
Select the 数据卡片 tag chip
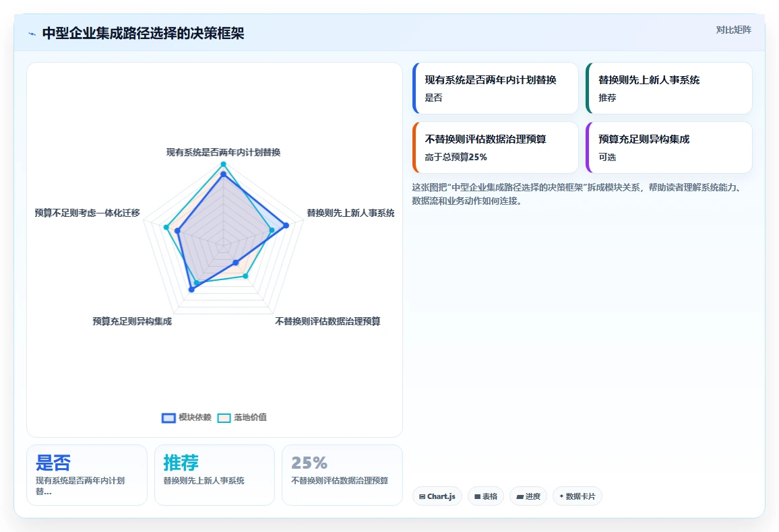[x=578, y=496]
